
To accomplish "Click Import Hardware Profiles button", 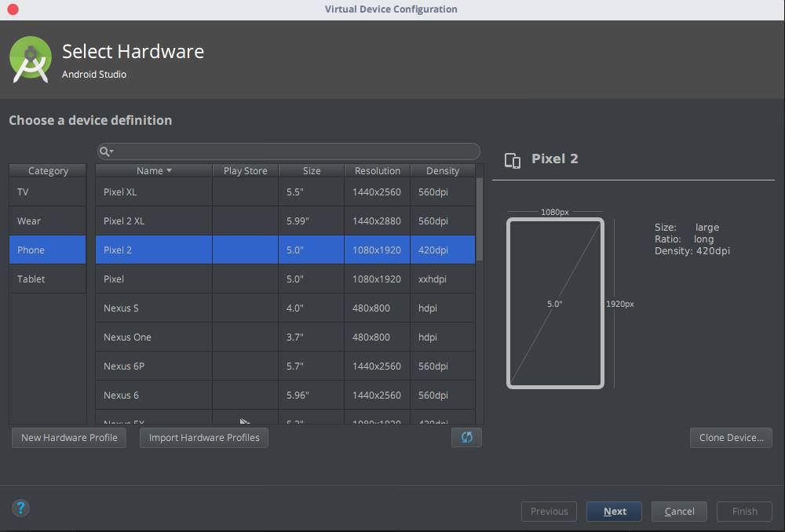I will click(x=204, y=437).
